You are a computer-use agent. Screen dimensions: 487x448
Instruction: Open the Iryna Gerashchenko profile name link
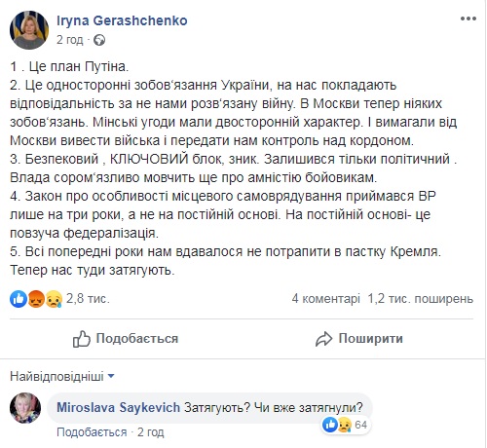pyautogui.click(x=122, y=20)
